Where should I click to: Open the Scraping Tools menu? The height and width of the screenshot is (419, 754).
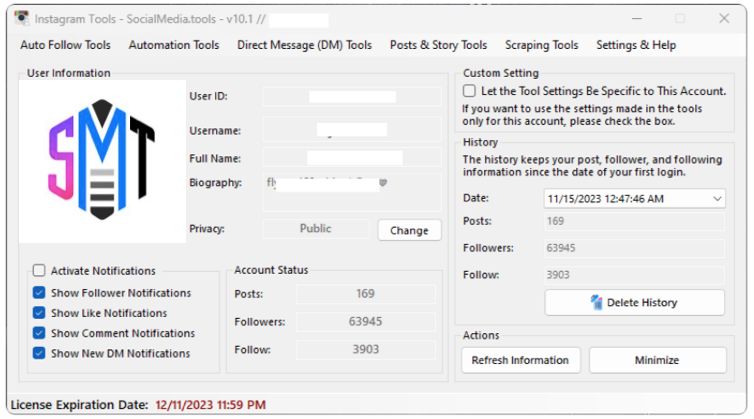(541, 45)
